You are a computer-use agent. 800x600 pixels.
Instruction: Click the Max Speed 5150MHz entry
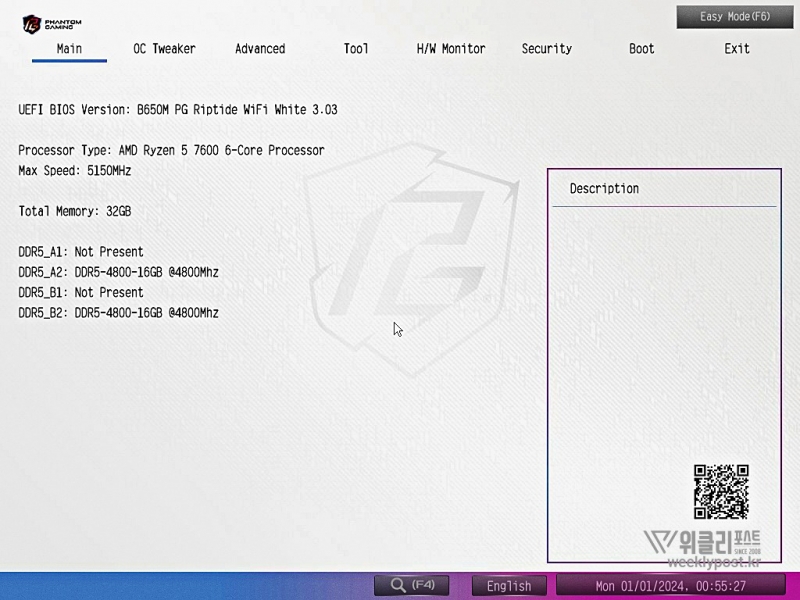(75, 171)
